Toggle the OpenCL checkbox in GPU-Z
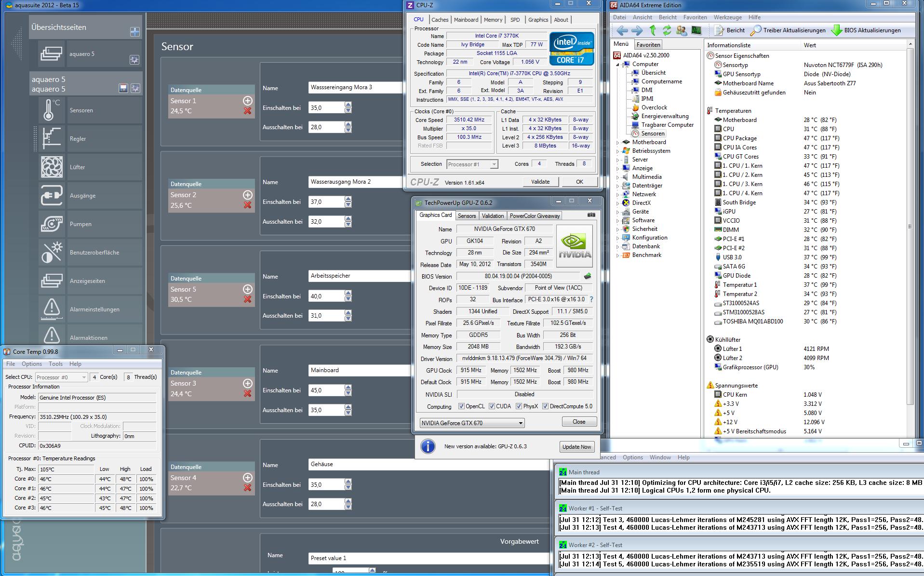Viewport: 924px width, 576px height. pyautogui.click(x=461, y=406)
